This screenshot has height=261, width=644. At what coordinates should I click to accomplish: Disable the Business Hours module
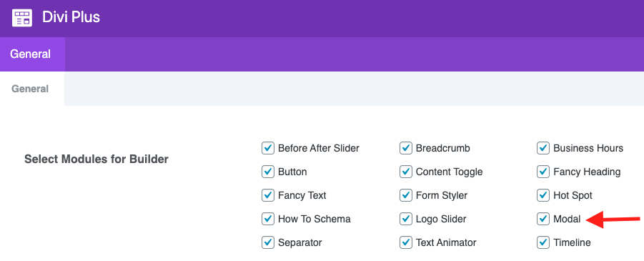(x=543, y=148)
